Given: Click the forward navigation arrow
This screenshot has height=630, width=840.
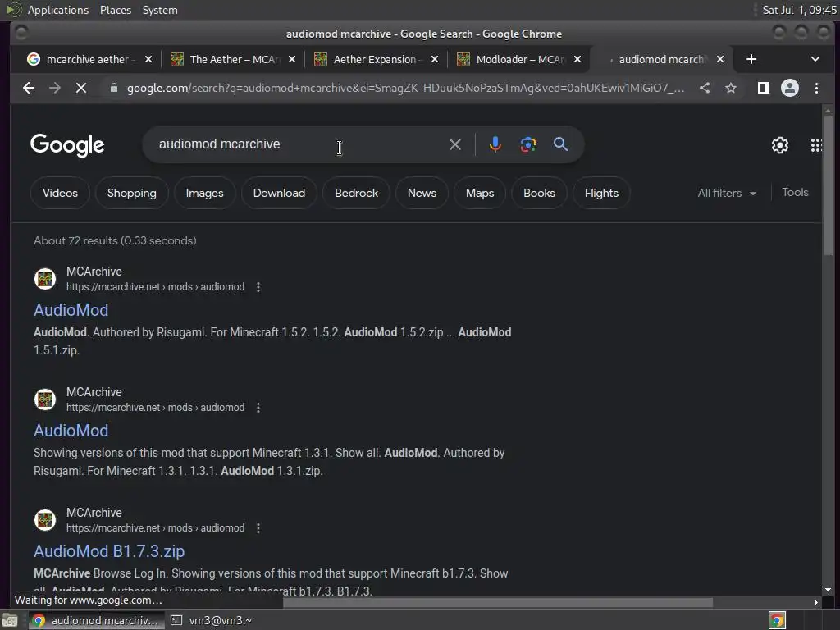Looking at the screenshot, I should pyautogui.click(x=55, y=88).
